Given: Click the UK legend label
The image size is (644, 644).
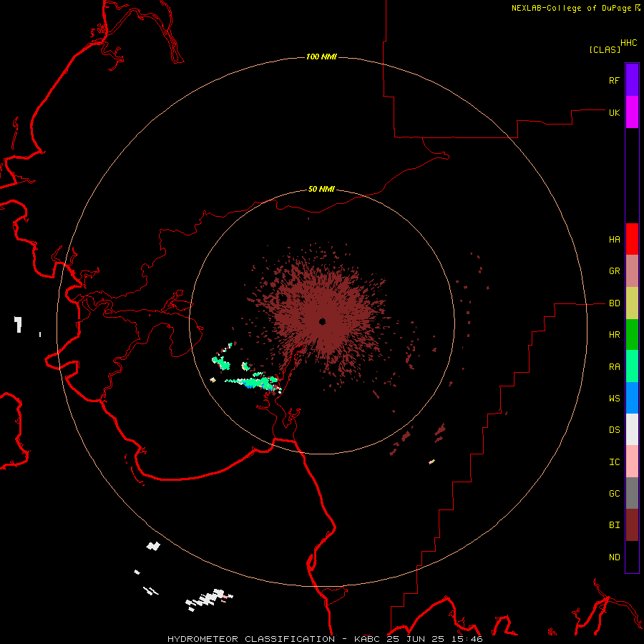Looking at the screenshot, I should (x=614, y=112).
